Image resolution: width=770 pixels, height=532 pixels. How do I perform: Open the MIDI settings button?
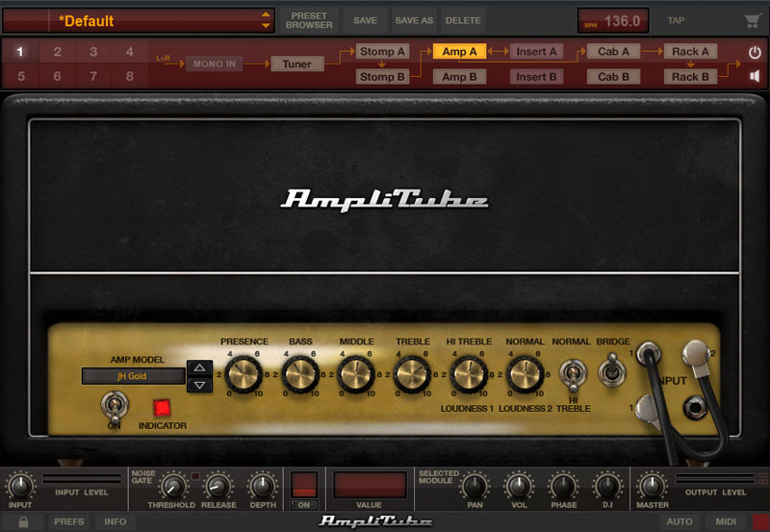coord(726,521)
